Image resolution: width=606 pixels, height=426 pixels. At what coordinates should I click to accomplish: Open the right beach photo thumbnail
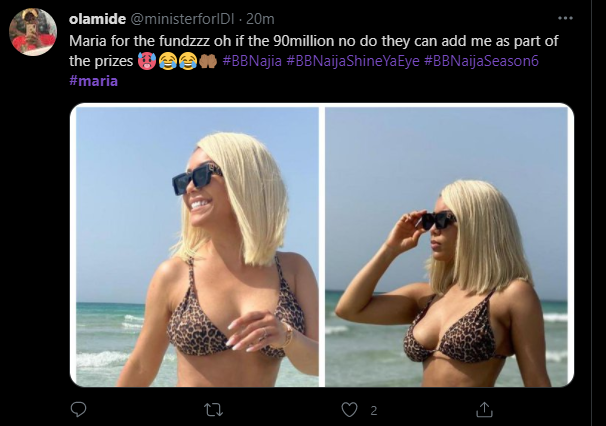[446, 247]
